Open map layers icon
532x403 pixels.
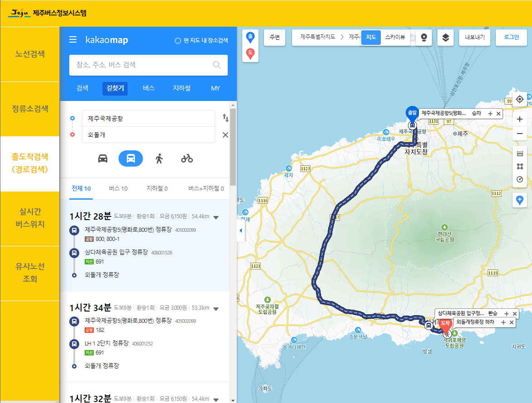(x=446, y=37)
